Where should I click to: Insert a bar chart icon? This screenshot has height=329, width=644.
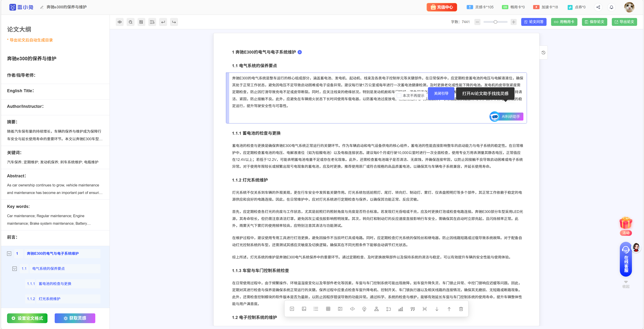click(400, 309)
